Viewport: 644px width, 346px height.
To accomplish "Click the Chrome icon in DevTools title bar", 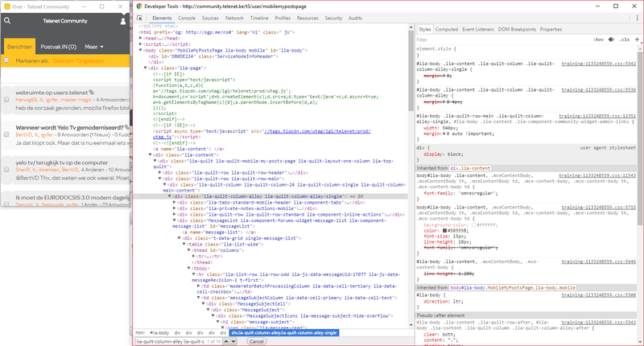I will pyautogui.click(x=139, y=6).
